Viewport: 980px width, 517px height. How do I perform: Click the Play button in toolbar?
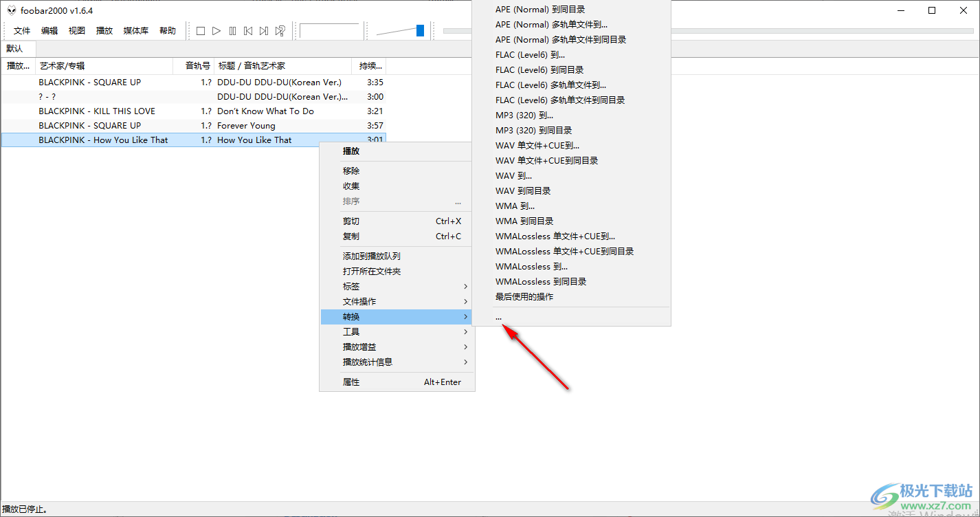click(216, 31)
